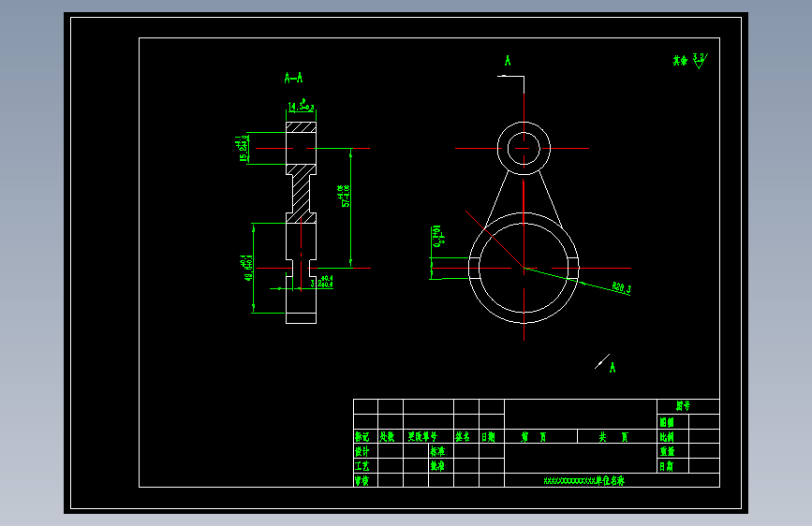Select the 14.3 width dimension text
Screen dimensions: 812x526
pyautogui.click(x=302, y=105)
